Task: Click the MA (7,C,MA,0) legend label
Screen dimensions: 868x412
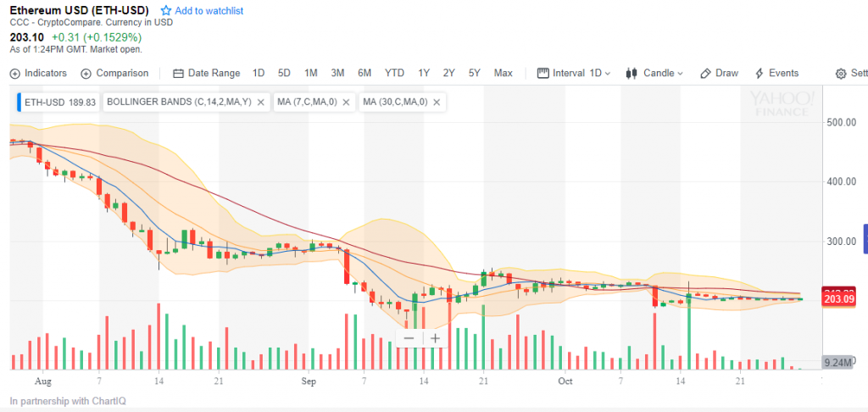Action: pyautogui.click(x=307, y=103)
